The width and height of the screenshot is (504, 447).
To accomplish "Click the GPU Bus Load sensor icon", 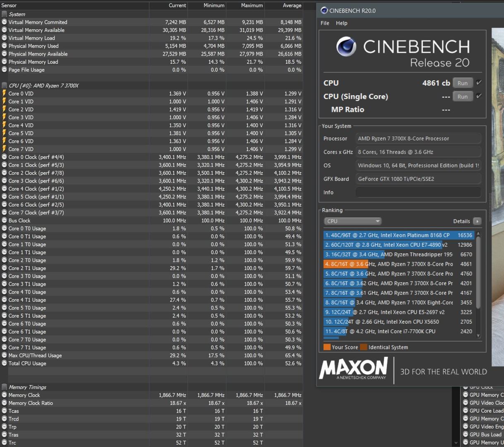I will (466, 434).
